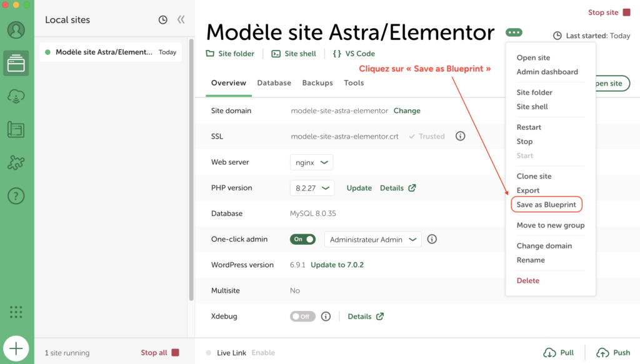
Task: Select Export from the menu
Action: pos(527,190)
